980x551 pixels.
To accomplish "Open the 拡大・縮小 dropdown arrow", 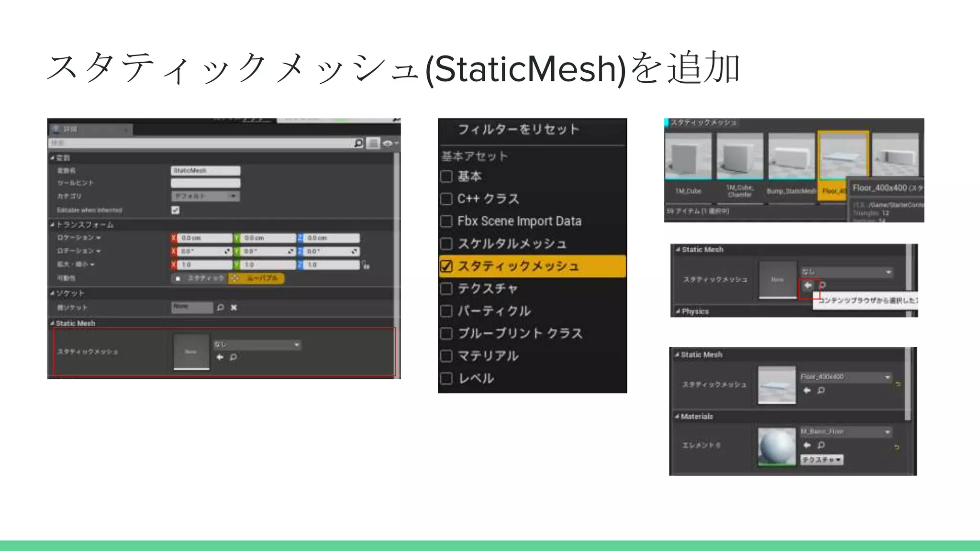I will tap(92, 264).
